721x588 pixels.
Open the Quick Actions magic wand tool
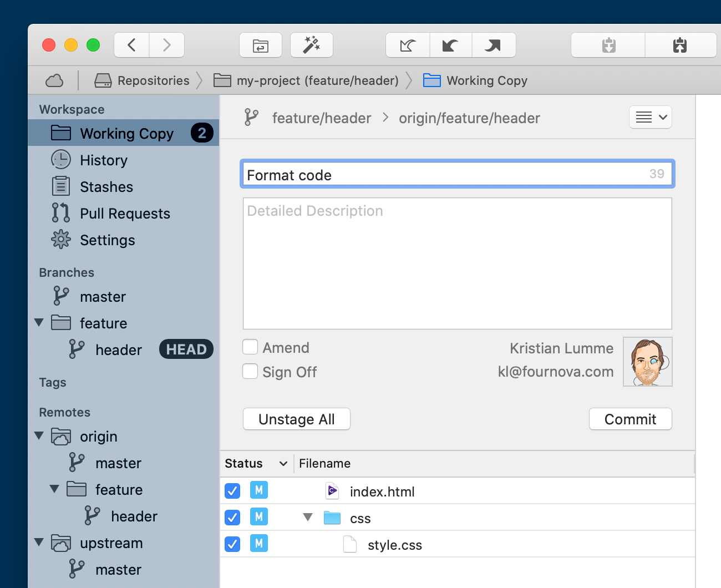[312, 45]
